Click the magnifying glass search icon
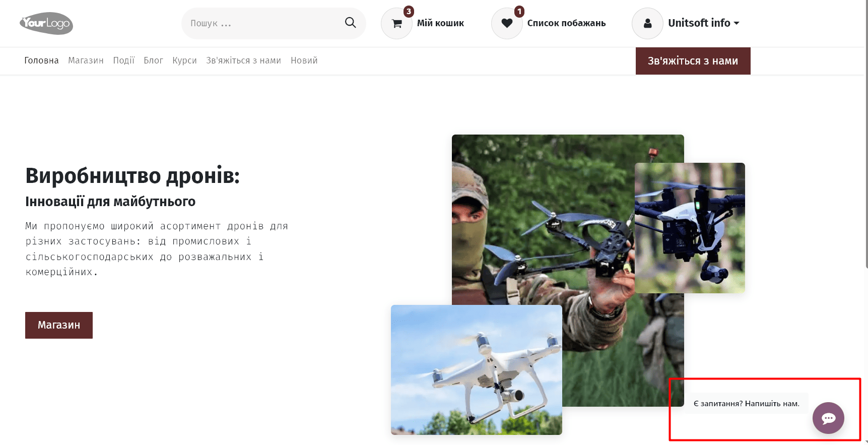This screenshot has height=445, width=868. tap(350, 23)
